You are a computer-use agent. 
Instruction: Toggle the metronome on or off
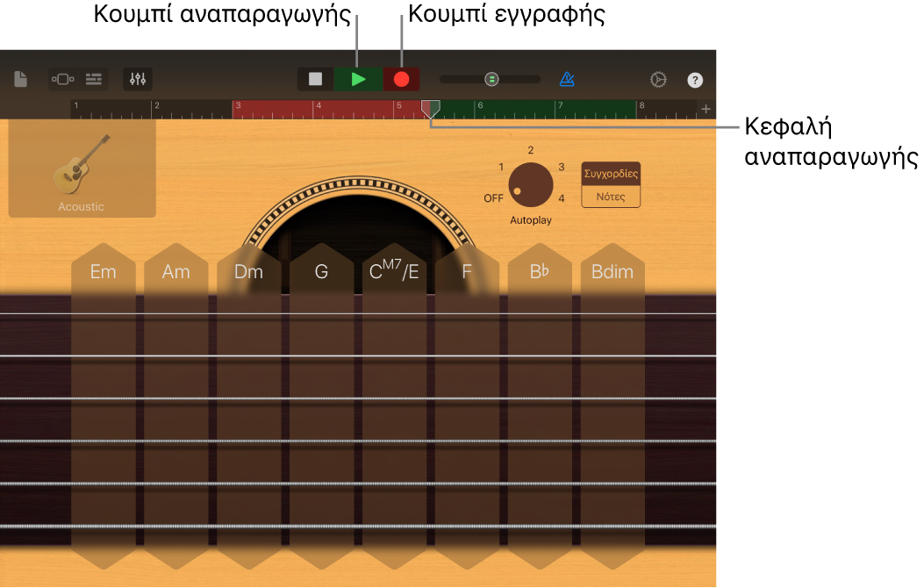(567, 79)
